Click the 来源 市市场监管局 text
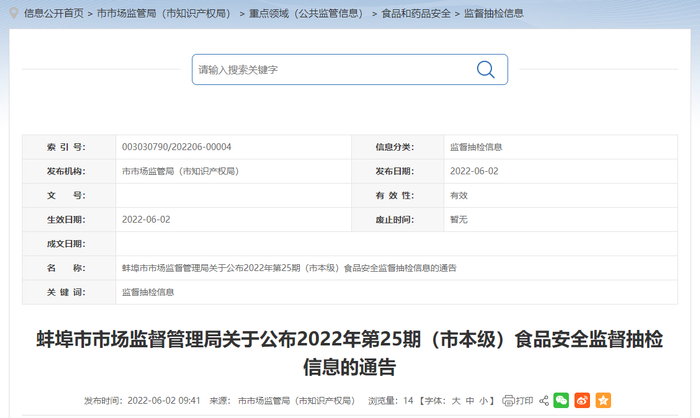This screenshot has height=418, width=700. point(282,401)
